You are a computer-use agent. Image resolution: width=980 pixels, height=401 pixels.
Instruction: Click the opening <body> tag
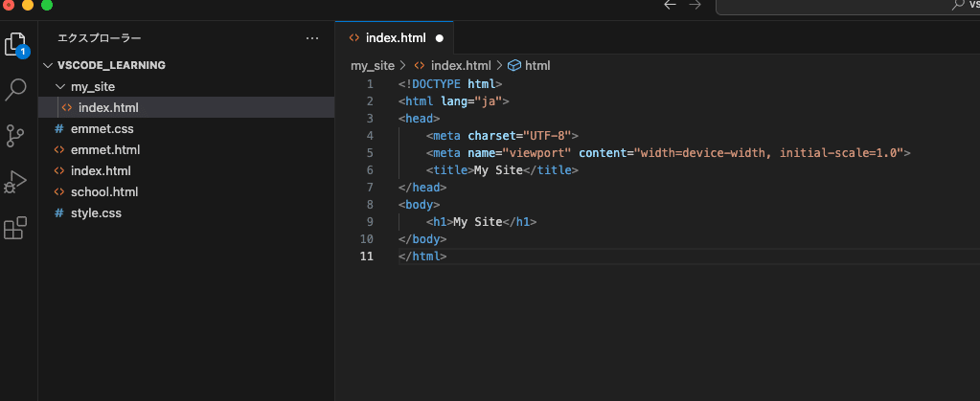point(419,204)
